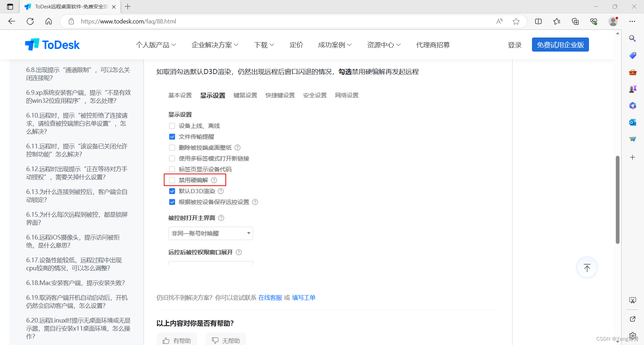
Task: Close the ToDesk browser tab
Action: [x=114, y=7]
